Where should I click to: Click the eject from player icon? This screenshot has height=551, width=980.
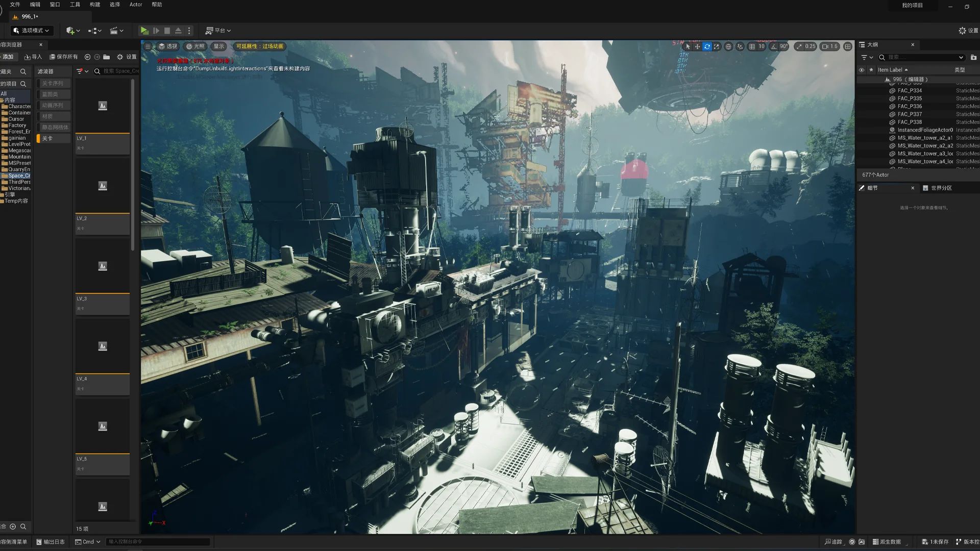click(x=178, y=31)
